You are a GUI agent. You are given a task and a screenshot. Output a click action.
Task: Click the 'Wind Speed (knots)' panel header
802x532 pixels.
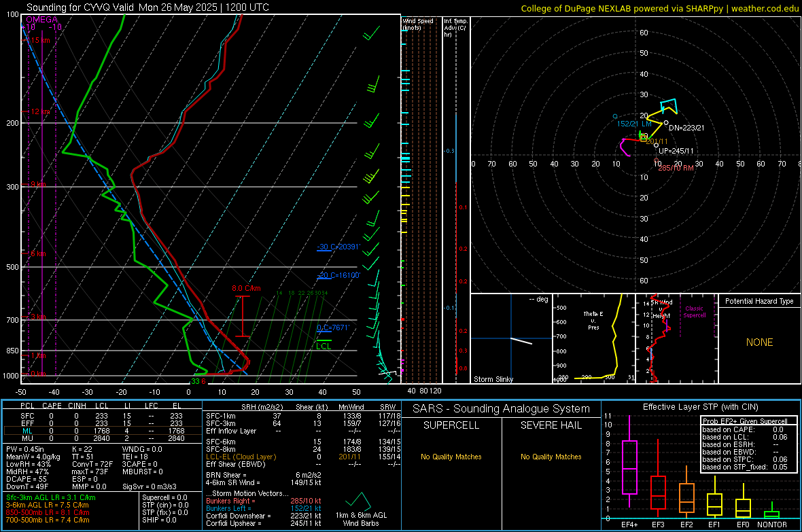point(418,24)
